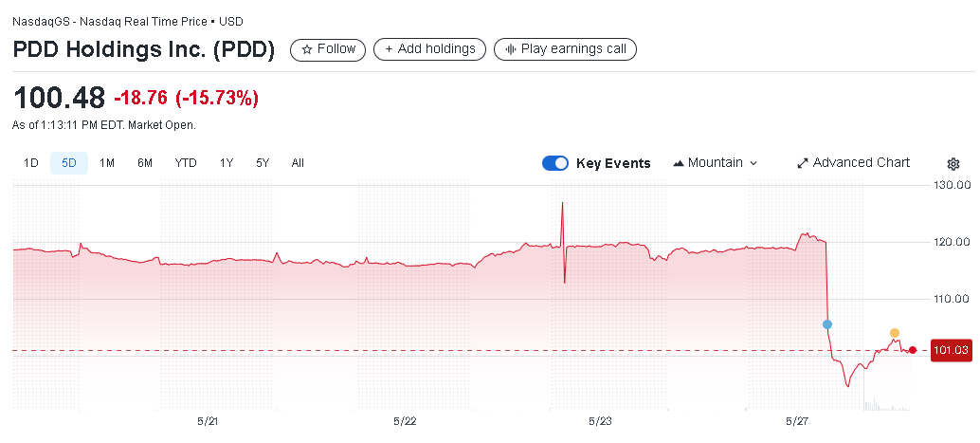Viewport: 980px width, 443px height.
Task: Click the 5/22 date axis label
Action: [x=405, y=421]
